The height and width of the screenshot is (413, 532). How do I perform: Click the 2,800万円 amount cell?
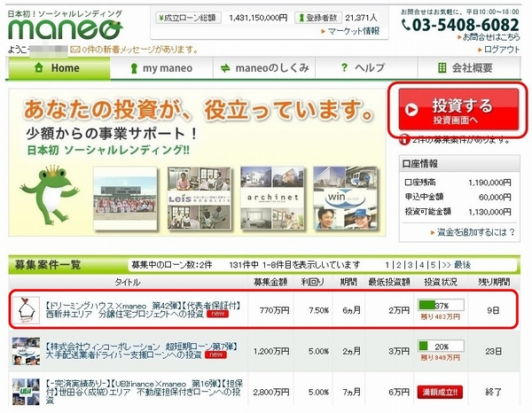pyautogui.click(x=271, y=393)
